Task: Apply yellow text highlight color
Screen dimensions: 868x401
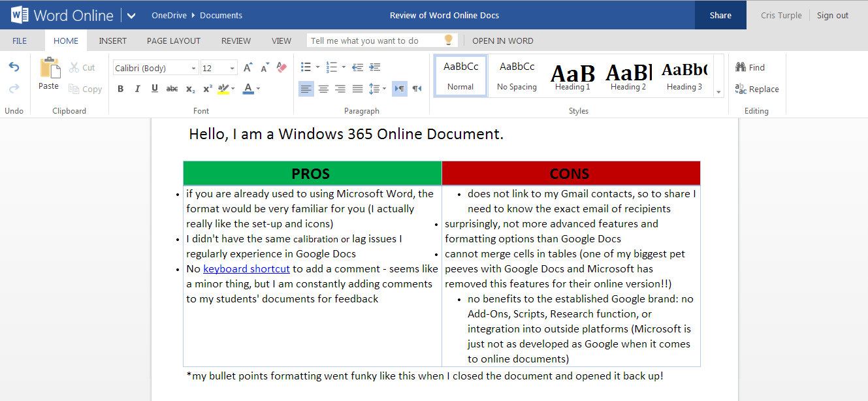Action: (x=223, y=89)
